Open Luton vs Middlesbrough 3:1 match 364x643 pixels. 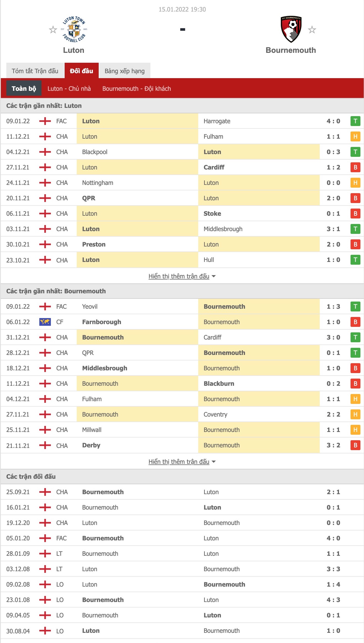tap(182, 229)
